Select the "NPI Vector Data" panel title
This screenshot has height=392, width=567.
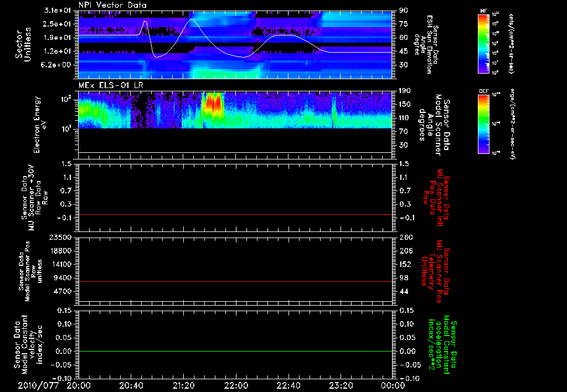[x=113, y=5]
